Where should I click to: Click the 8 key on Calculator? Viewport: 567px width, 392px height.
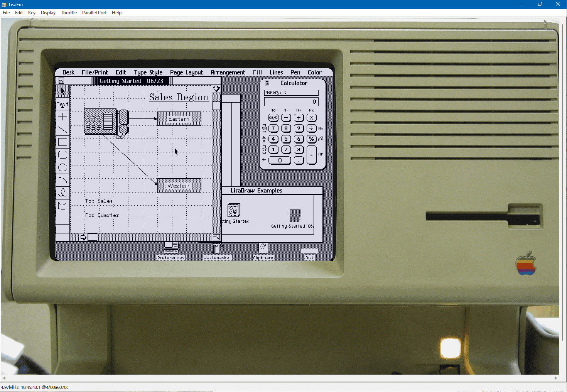coord(286,128)
